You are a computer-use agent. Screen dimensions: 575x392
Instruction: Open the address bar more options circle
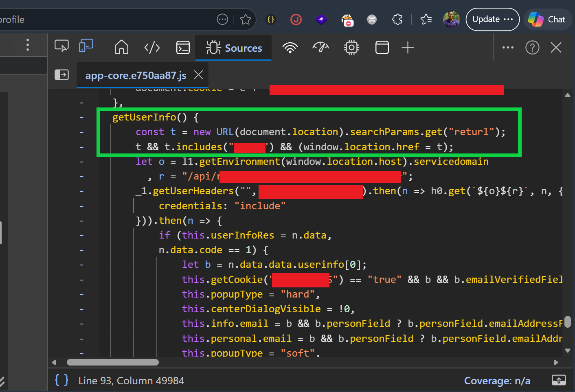[x=222, y=19]
